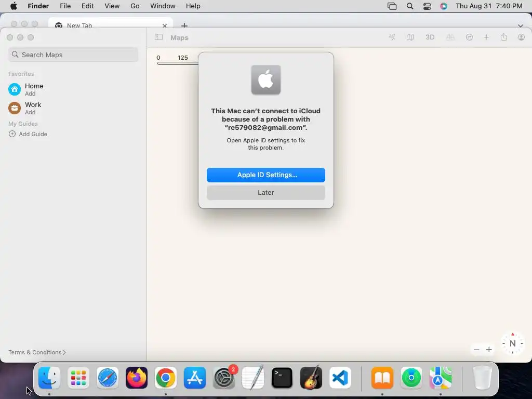This screenshot has width=532, height=399.
Task: Click Add Guide under My Guides
Action: (x=28, y=134)
